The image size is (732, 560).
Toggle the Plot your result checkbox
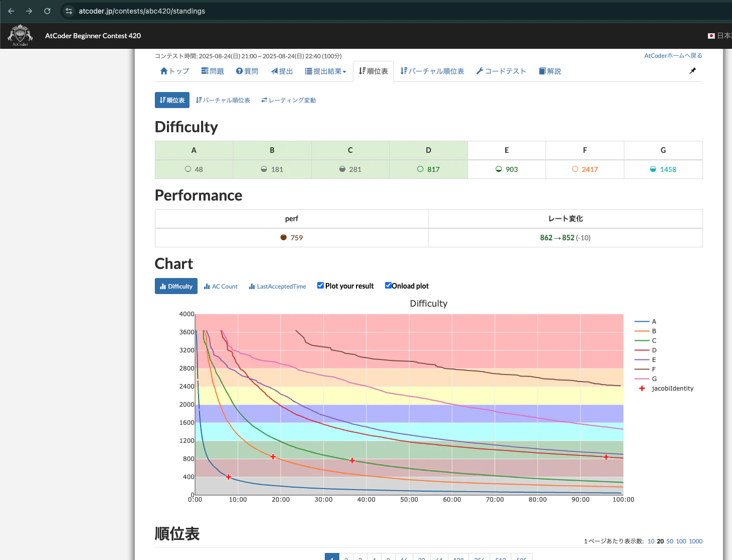click(x=320, y=286)
